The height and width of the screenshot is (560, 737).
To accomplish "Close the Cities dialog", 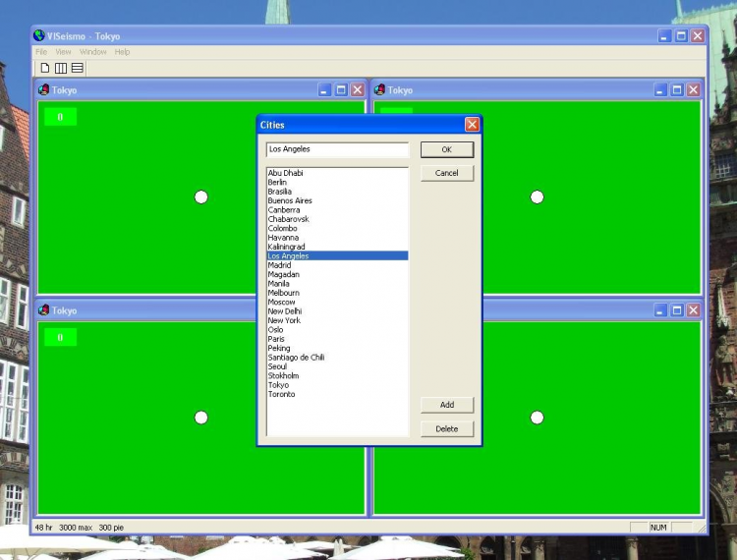I will pos(472,125).
